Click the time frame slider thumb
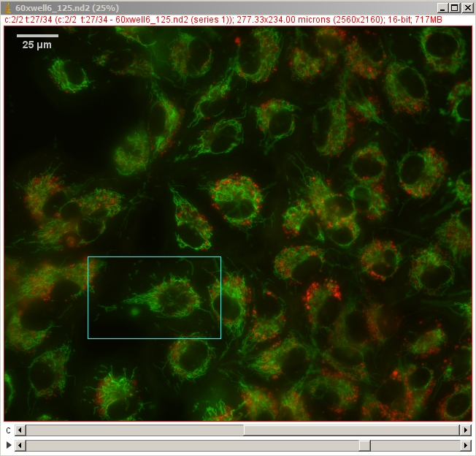 [x=364, y=445]
